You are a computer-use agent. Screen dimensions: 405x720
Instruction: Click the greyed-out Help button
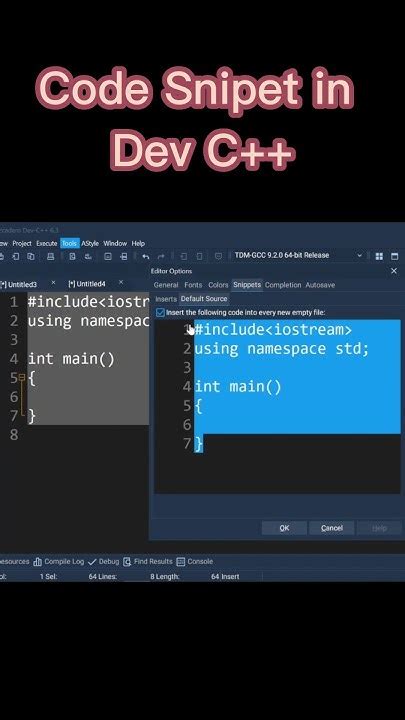pos(379,528)
